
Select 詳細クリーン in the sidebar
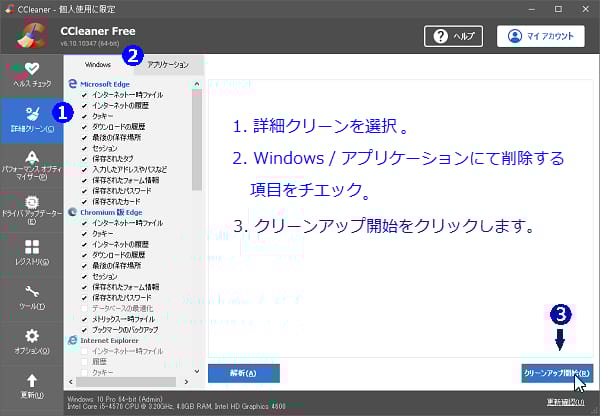point(32,121)
